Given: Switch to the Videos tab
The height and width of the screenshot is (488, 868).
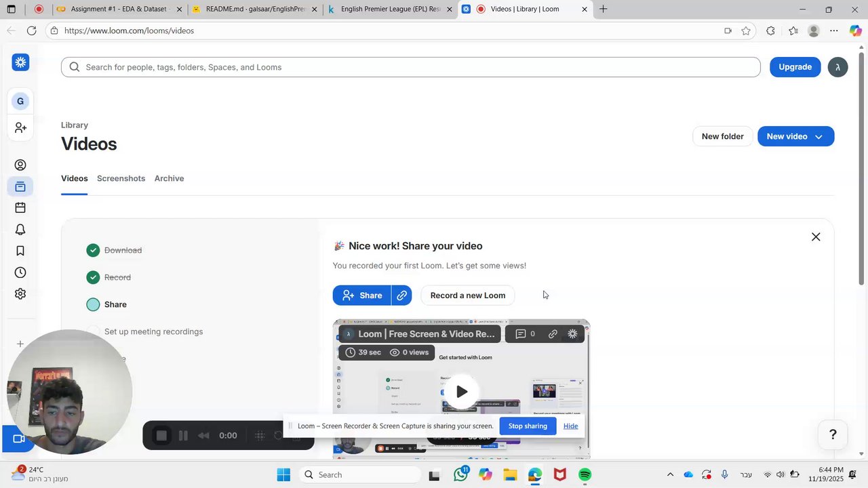Looking at the screenshot, I should point(75,178).
